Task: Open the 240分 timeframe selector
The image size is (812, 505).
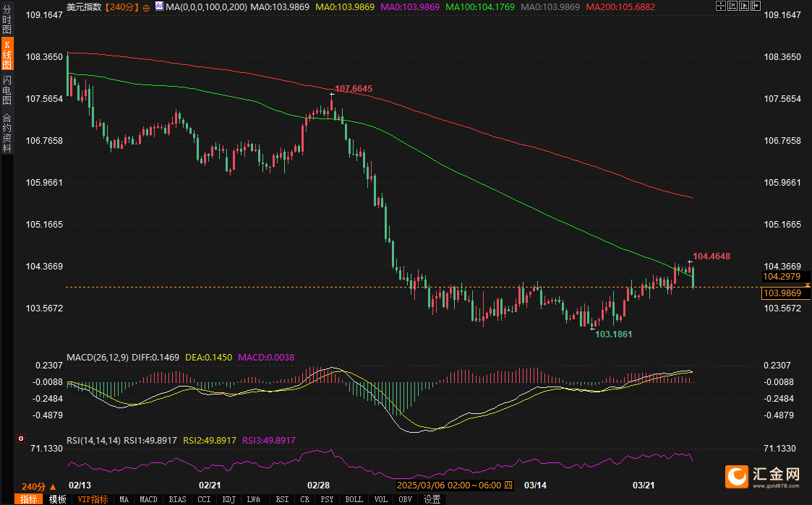Action: [39, 486]
